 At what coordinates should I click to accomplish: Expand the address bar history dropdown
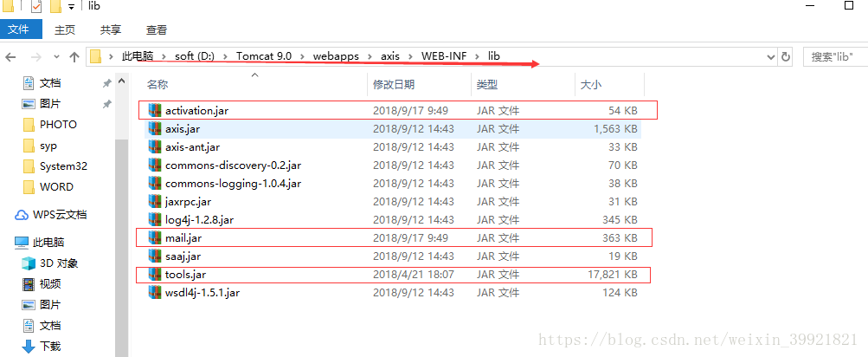click(770, 56)
